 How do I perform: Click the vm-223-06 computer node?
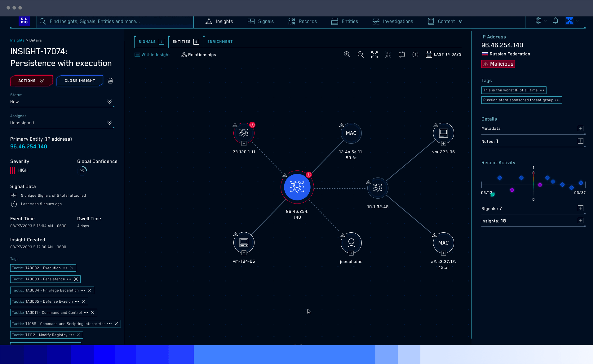(x=443, y=133)
